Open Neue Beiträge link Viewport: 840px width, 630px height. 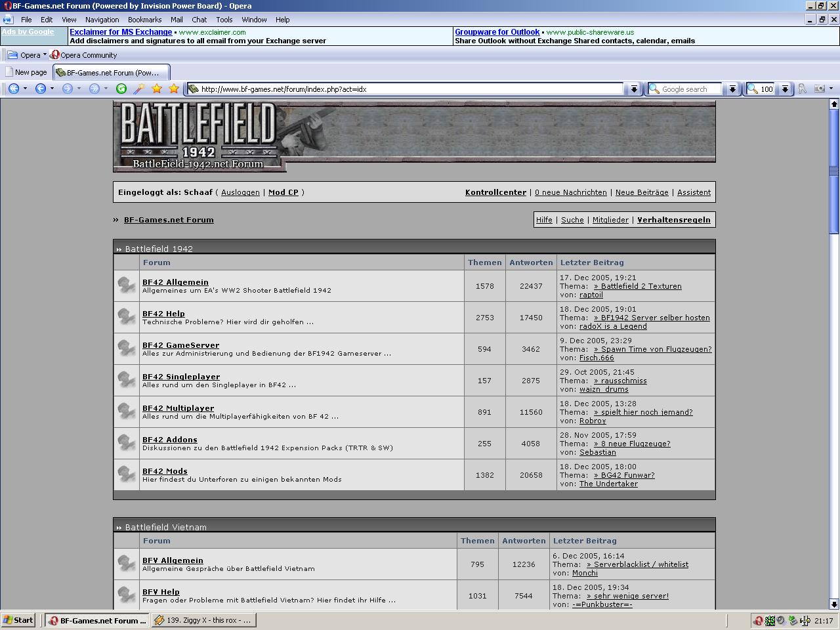tap(642, 192)
